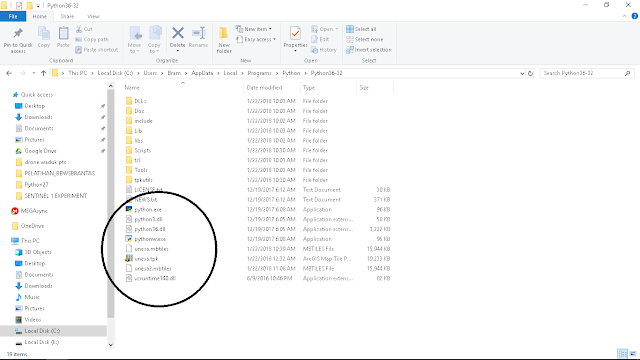Open the Easy access dropdown
The image size is (640, 360).
[x=256, y=39]
